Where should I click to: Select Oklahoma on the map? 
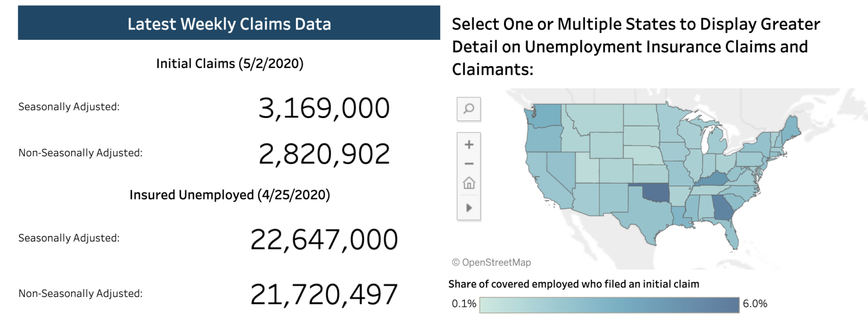click(656, 193)
